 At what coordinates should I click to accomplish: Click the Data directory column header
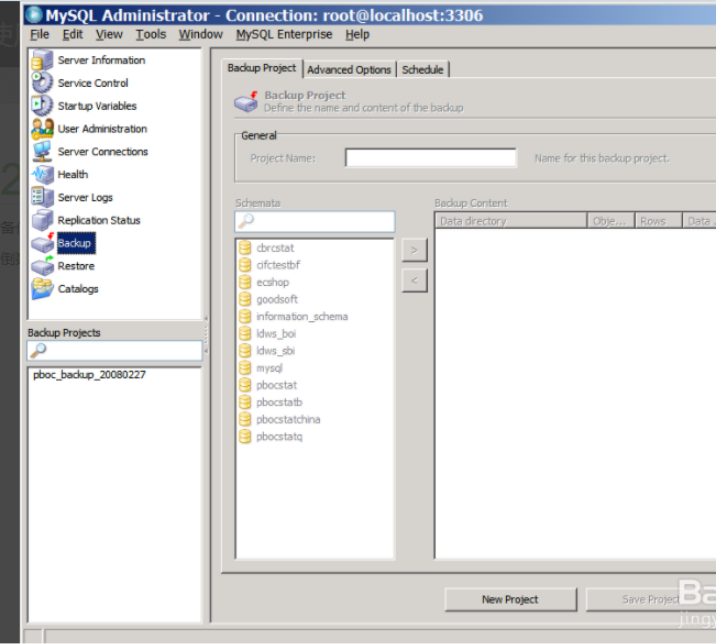tap(511, 221)
